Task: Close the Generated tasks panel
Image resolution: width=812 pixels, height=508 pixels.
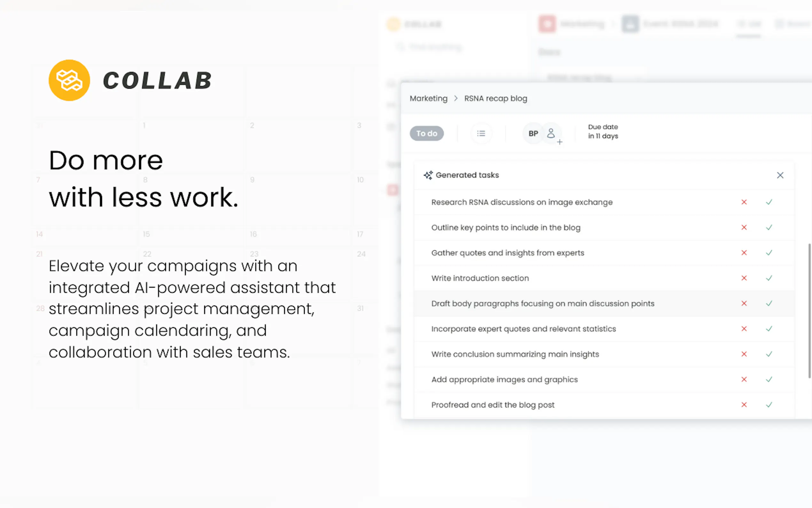Action: (780, 175)
